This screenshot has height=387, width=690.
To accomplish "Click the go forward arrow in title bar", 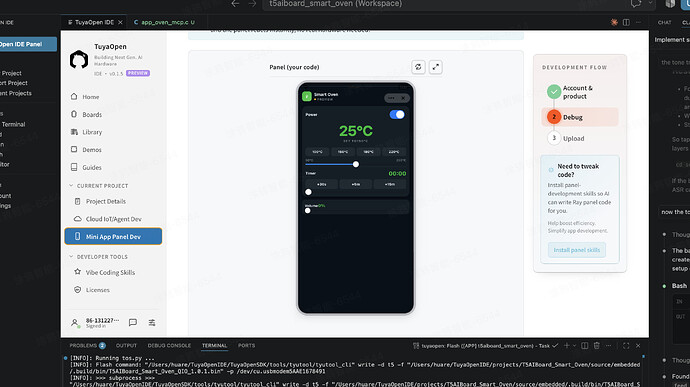I will 252,4.
